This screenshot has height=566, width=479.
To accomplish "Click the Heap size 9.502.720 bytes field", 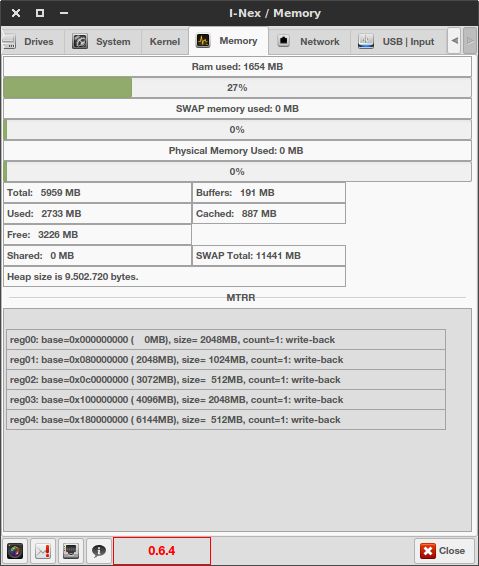I will pyautogui.click(x=174, y=277).
